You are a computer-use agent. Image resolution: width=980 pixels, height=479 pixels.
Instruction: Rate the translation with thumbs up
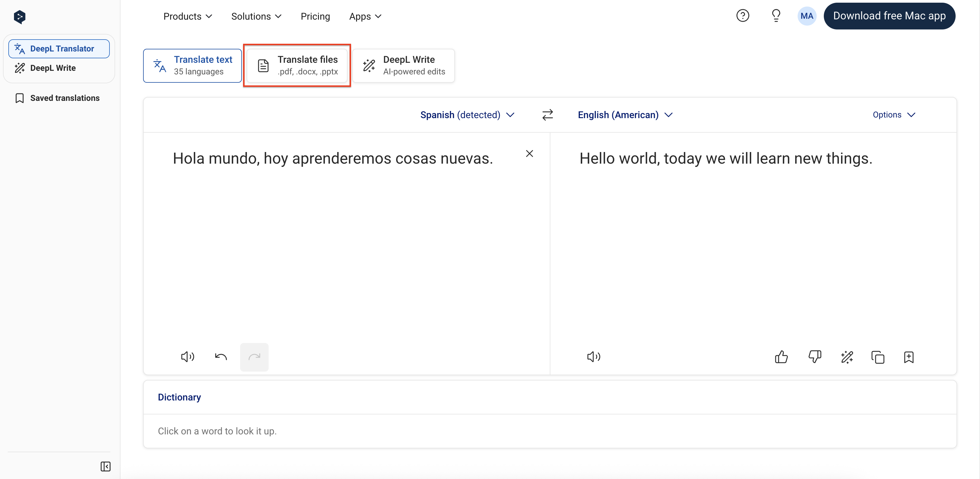pyautogui.click(x=781, y=356)
